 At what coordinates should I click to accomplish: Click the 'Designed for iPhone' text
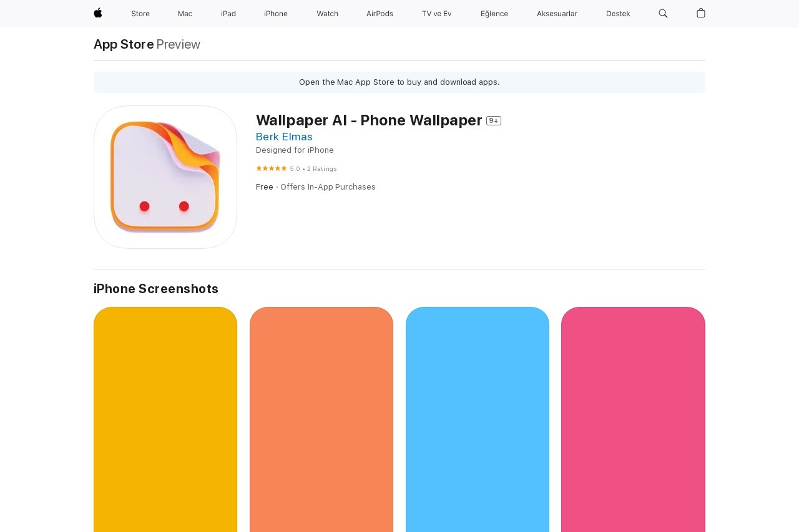(295, 150)
